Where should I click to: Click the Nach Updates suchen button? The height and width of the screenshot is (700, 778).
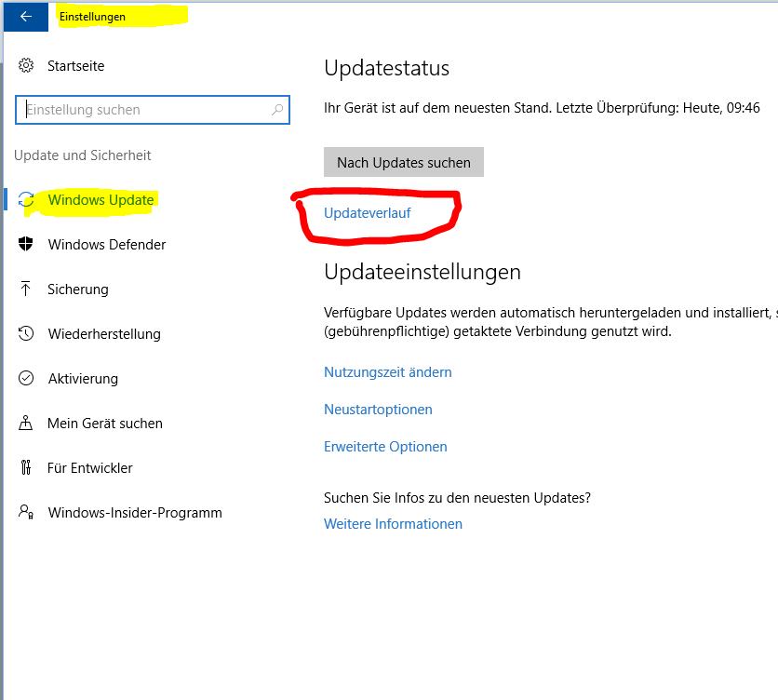point(403,162)
